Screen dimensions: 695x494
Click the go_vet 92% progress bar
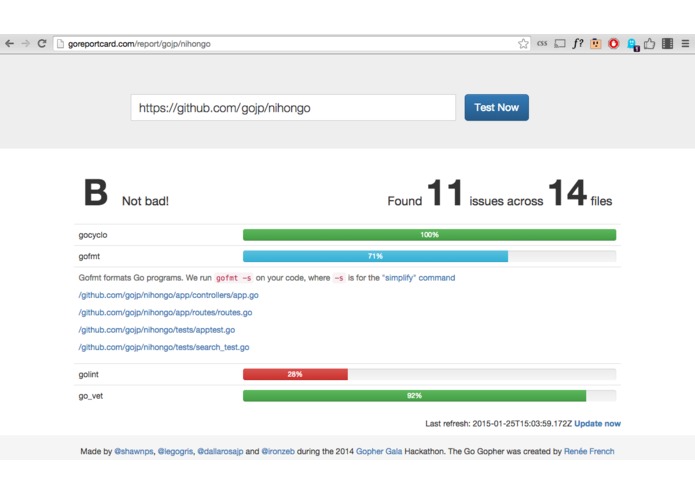click(x=414, y=396)
